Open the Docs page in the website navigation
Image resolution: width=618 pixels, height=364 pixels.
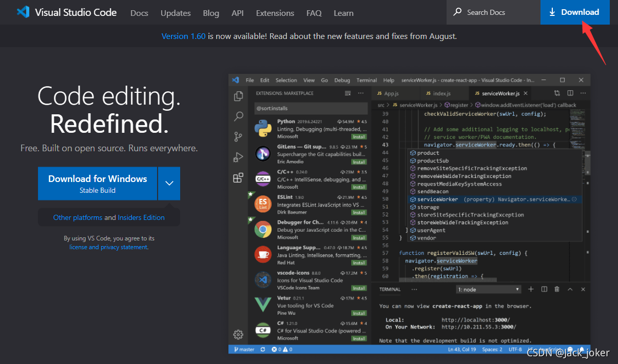(x=139, y=13)
